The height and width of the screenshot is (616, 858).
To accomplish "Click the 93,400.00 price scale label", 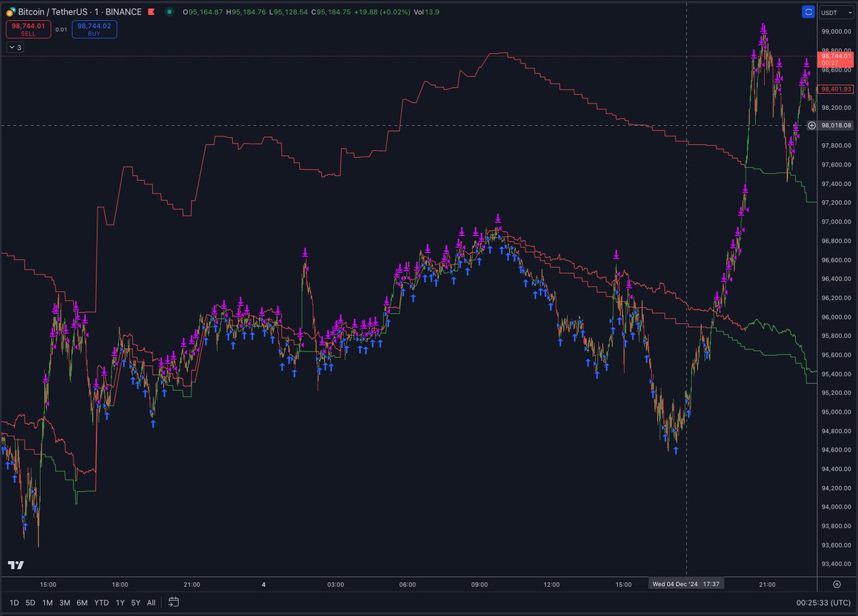I will click(x=836, y=564).
